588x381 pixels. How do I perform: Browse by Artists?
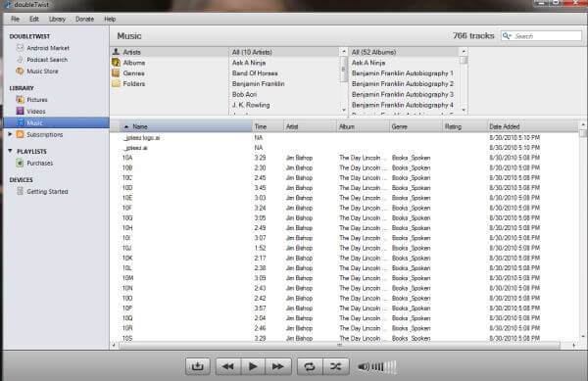[131, 52]
